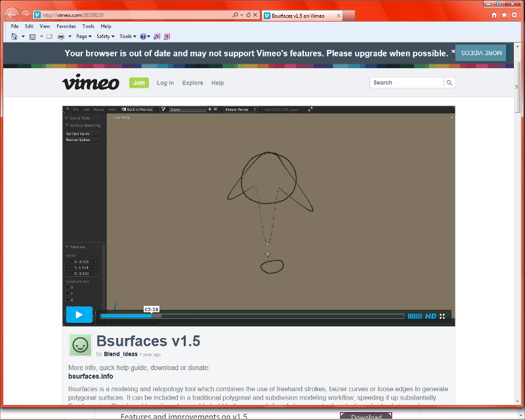Click the Read Mail icon in command bar
Viewport: 525px width, 420px height.
[x=50, y=37]
